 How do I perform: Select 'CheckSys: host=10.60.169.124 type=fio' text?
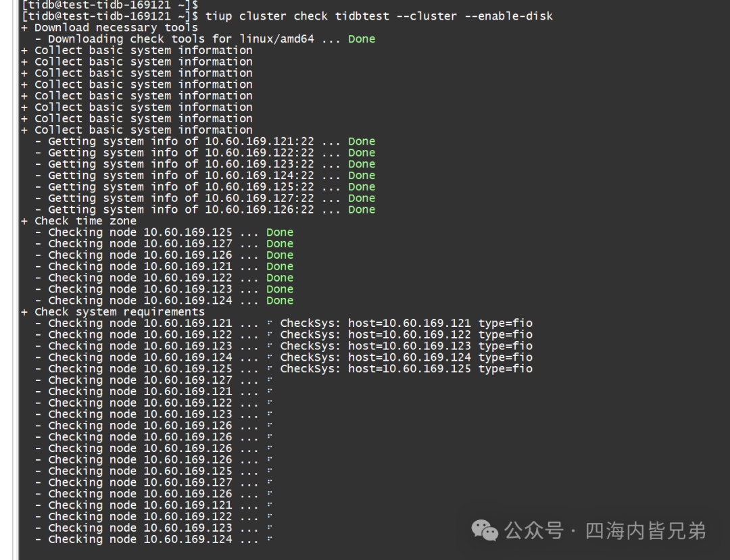406,357
